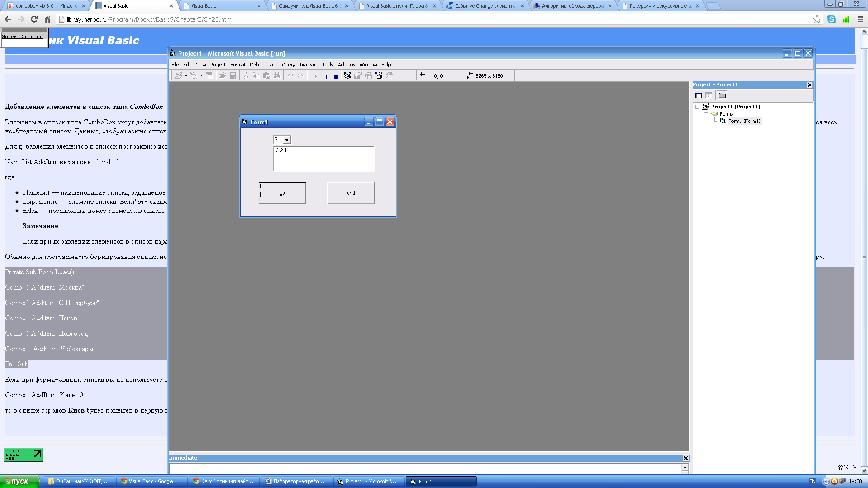868x488 pixels.
Task: Collapse Project1 (Project1) tree node
Action: [x=698, y=107]
